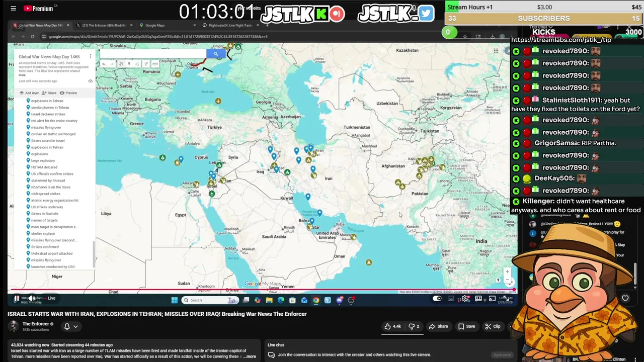Click the like thumbs-up button

pos(392,326)
